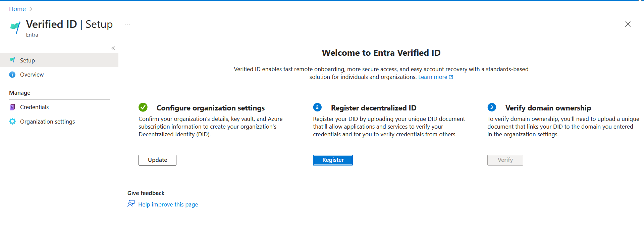Click Register decentralized ID button

[333, 160]
